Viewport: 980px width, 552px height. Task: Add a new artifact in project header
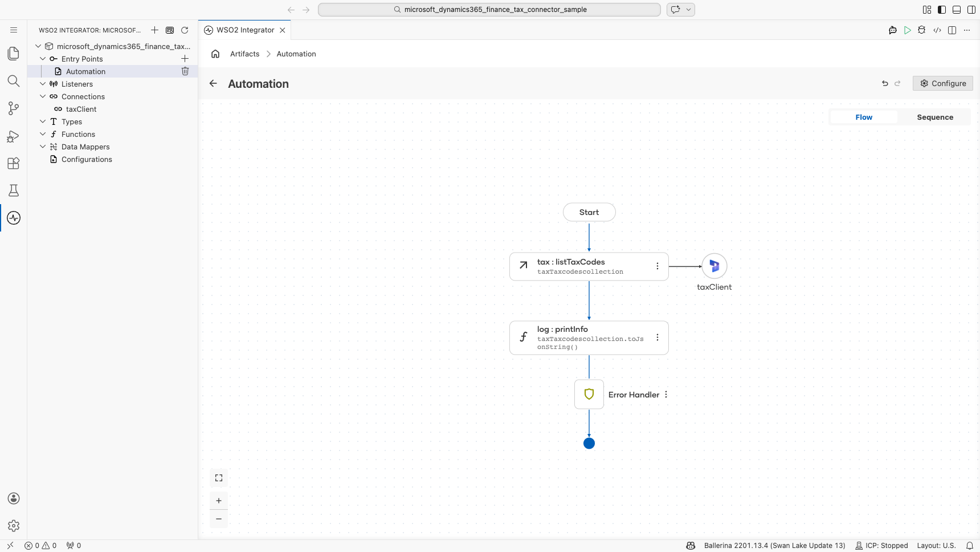(x=154, y=30)
